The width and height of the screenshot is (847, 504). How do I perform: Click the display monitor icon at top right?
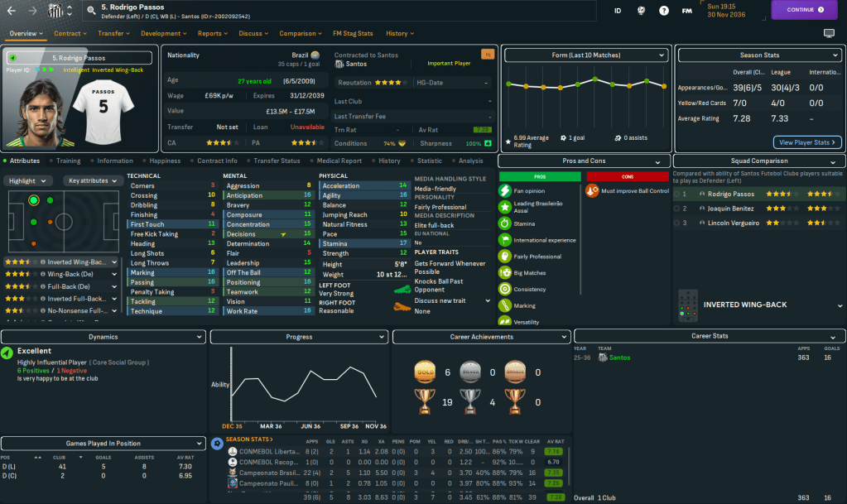coord(829,33)
